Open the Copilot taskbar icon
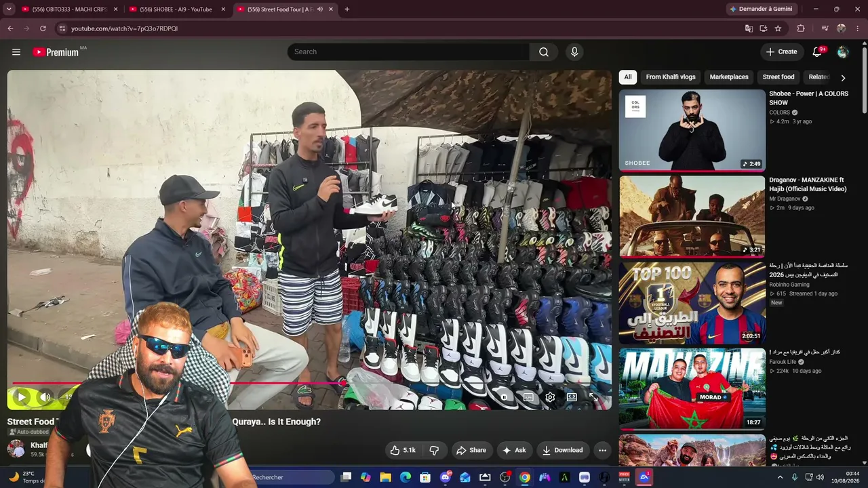This screenshot has height=488, width=868. click(366, 477)
